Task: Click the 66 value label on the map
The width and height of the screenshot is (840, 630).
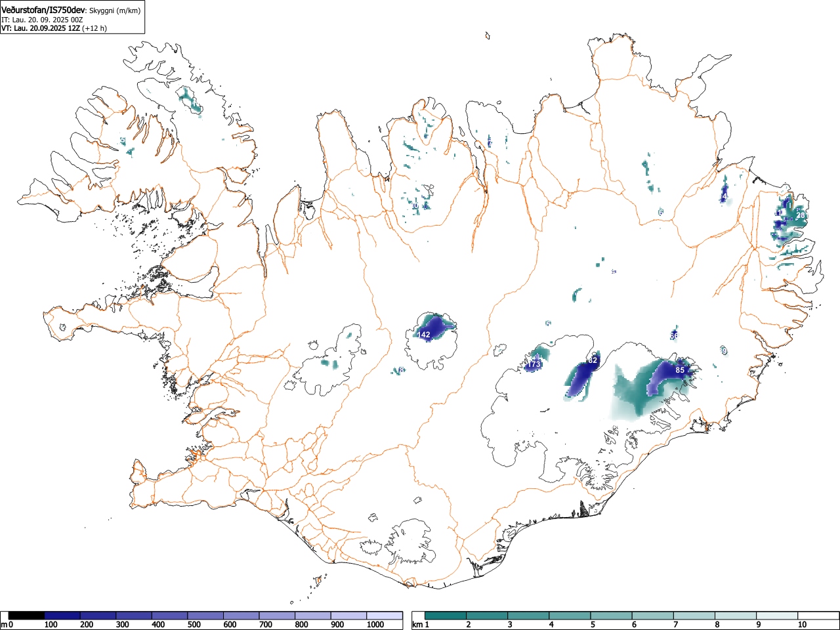Action: [x=674, y=336]
